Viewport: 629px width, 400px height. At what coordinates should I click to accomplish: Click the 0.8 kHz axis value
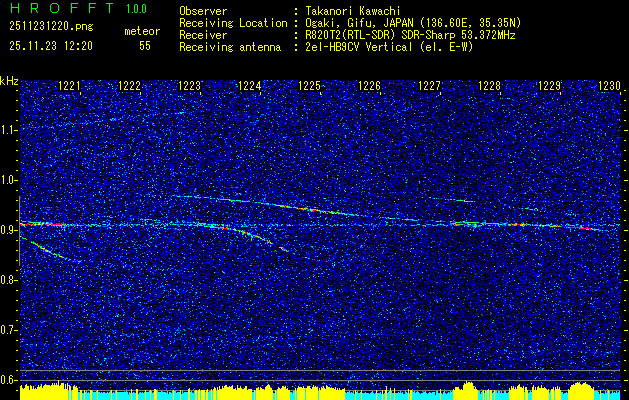9,280
